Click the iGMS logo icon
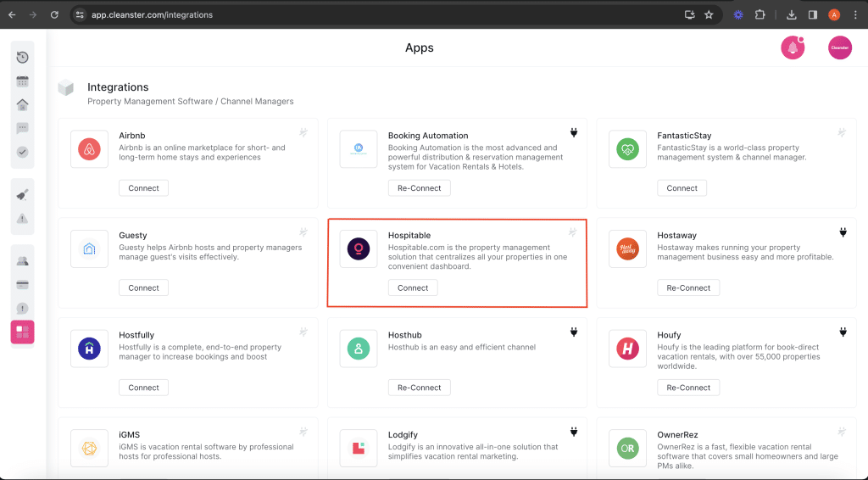Image resolution: width=868 pixels, height=480 pixels. pyautogui.click(x=89, y=448)
